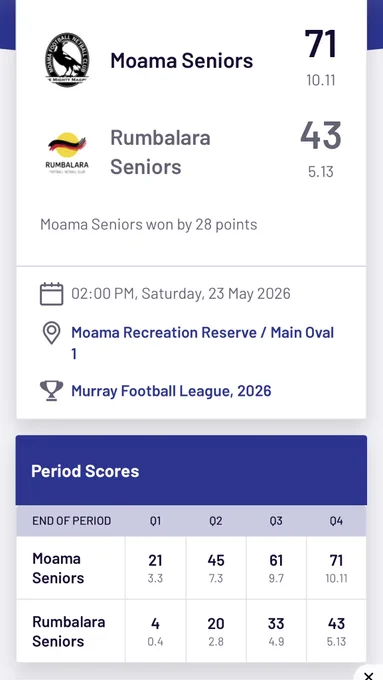Image resolution: width=383 pixels, height=680 pixels.
Task: Select the Moama Seniors team name heading
Action: [181, 60]
